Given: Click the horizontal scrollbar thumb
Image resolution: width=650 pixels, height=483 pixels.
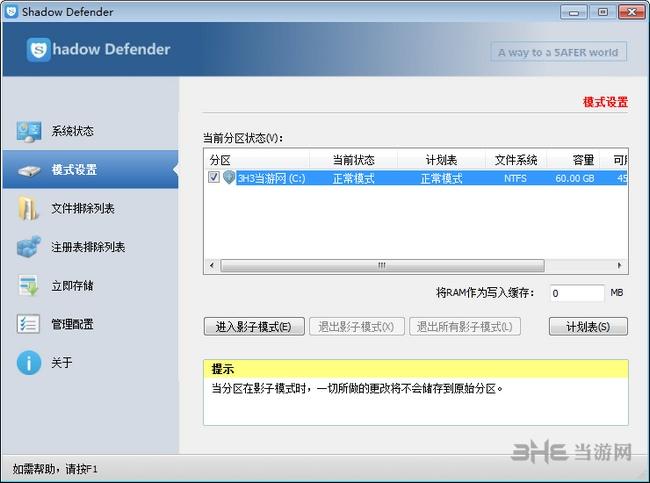Looking at the screenshot, I should (382, 265).
